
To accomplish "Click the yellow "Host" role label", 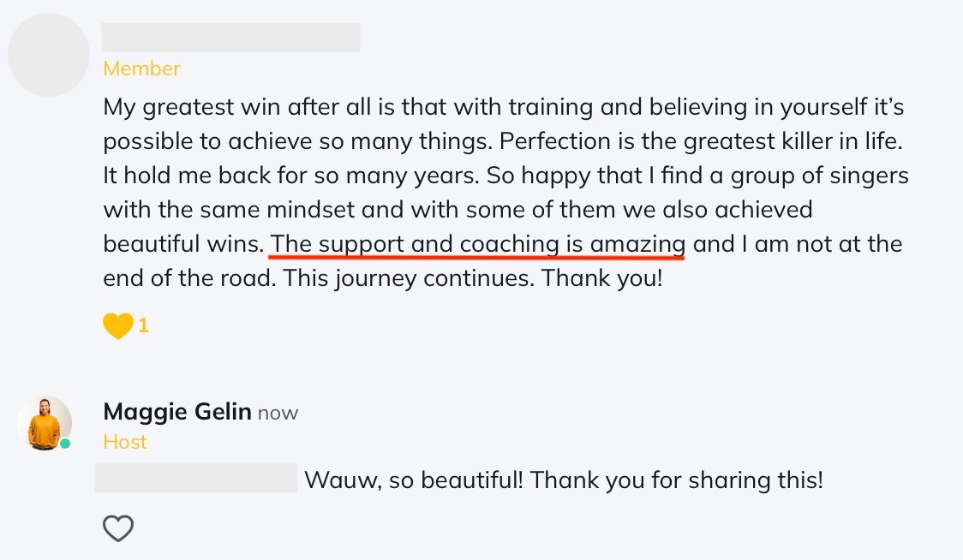I will pos(125,442).
